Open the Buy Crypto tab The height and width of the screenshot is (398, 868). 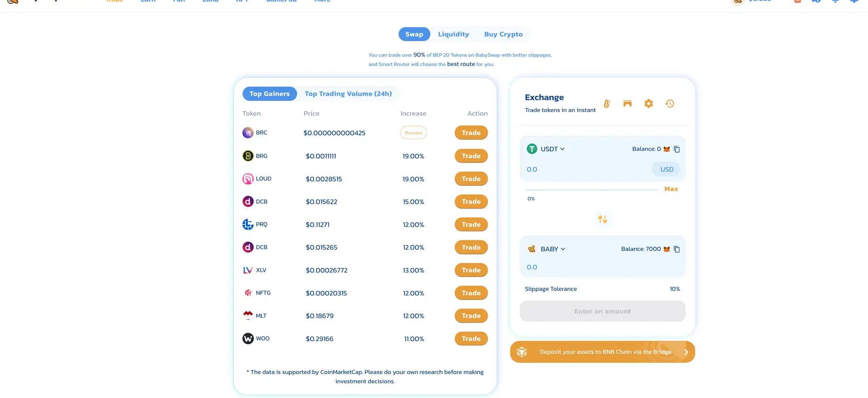tap(503, 34)
